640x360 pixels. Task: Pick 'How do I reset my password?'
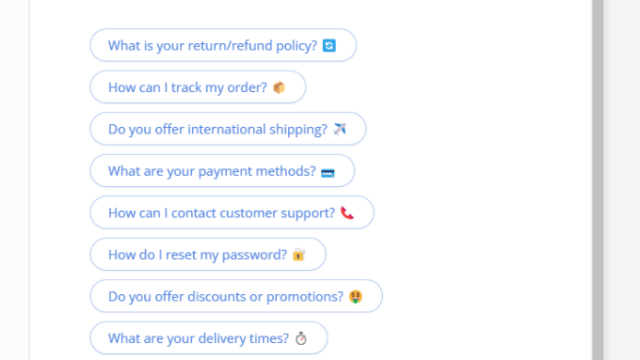tap(208, 254)
